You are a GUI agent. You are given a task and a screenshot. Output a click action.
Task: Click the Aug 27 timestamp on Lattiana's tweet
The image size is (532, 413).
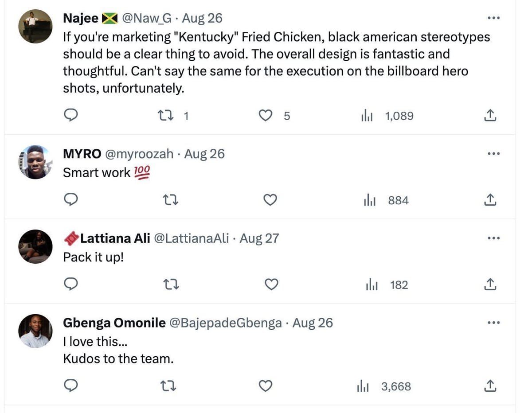coord(259,238)
